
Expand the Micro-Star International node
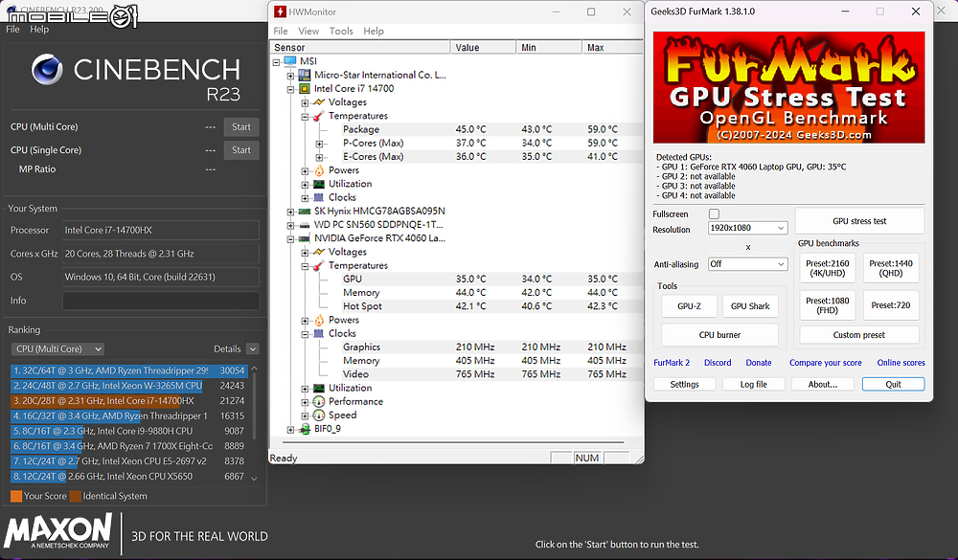point(291,76)
